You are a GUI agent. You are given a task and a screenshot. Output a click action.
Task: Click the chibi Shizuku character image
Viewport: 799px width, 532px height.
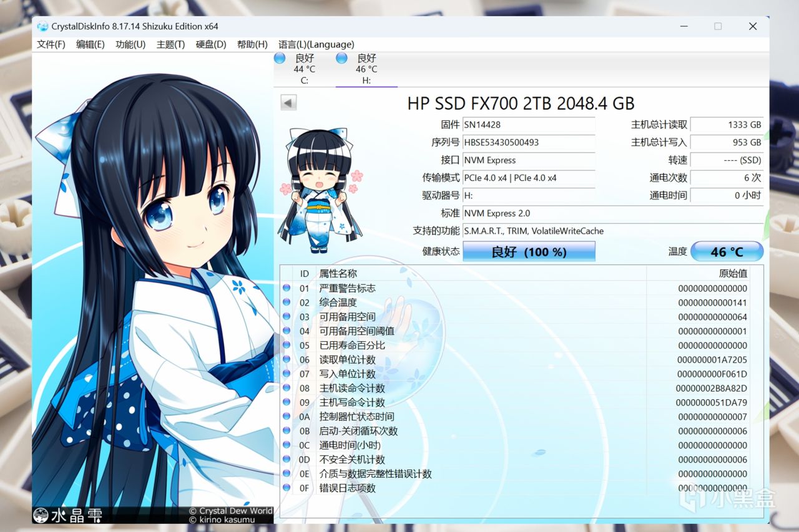(320, 190)
